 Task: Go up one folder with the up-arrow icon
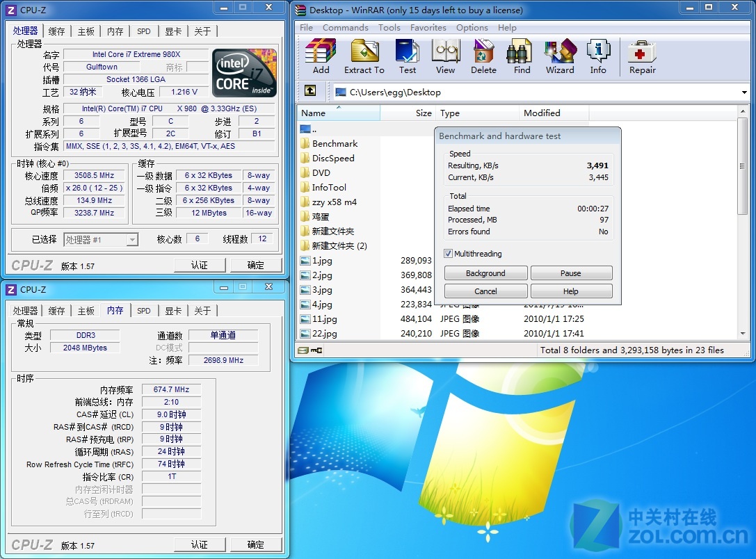coord(310,90)
